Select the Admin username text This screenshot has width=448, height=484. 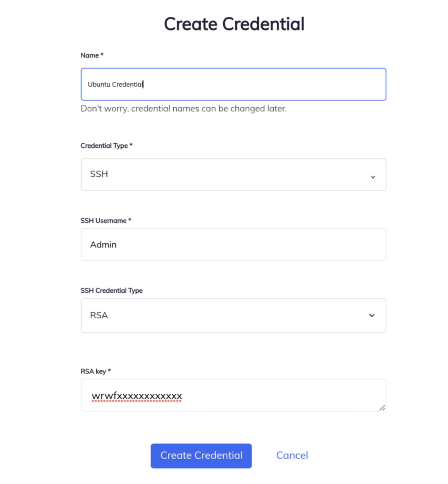click(x=103, y=244)
